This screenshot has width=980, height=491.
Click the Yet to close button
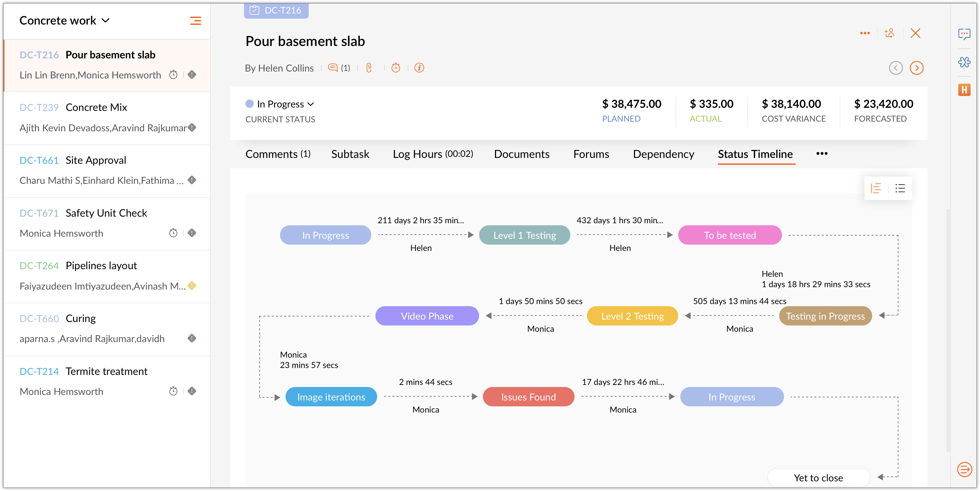pyautogui.click(x=818, y=478)
